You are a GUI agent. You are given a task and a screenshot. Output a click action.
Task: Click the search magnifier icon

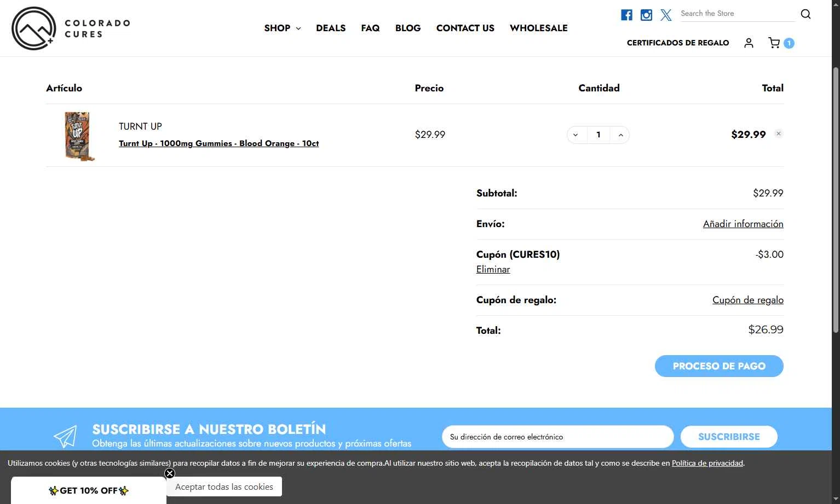coord(806,14)
